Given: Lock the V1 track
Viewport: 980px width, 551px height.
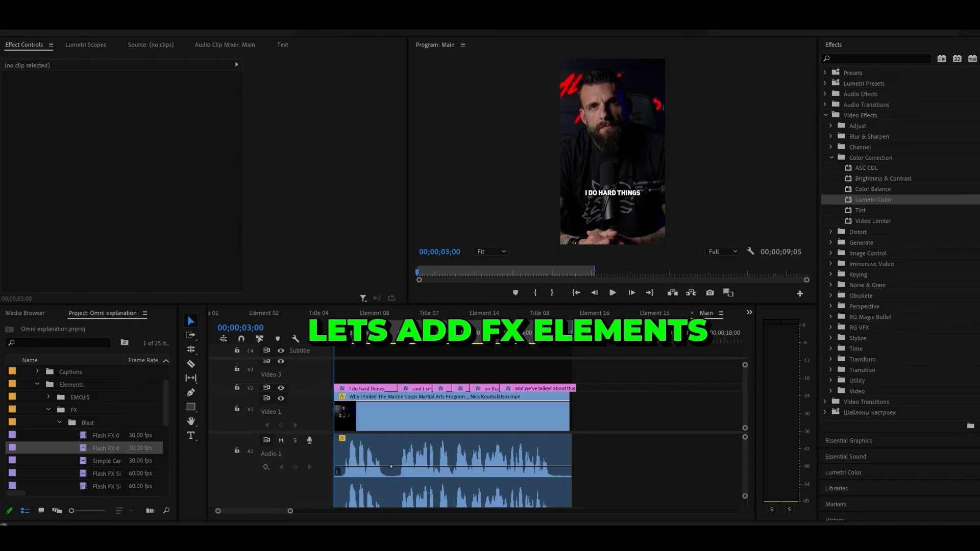Looking at the screenshot, I should [237, 409].
